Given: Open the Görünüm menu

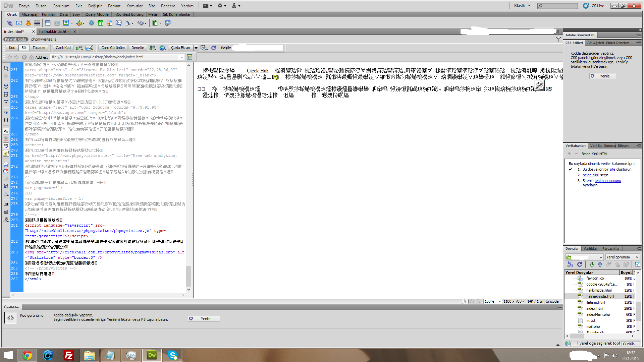Looking at the screenshot, I should click(61, 6).
